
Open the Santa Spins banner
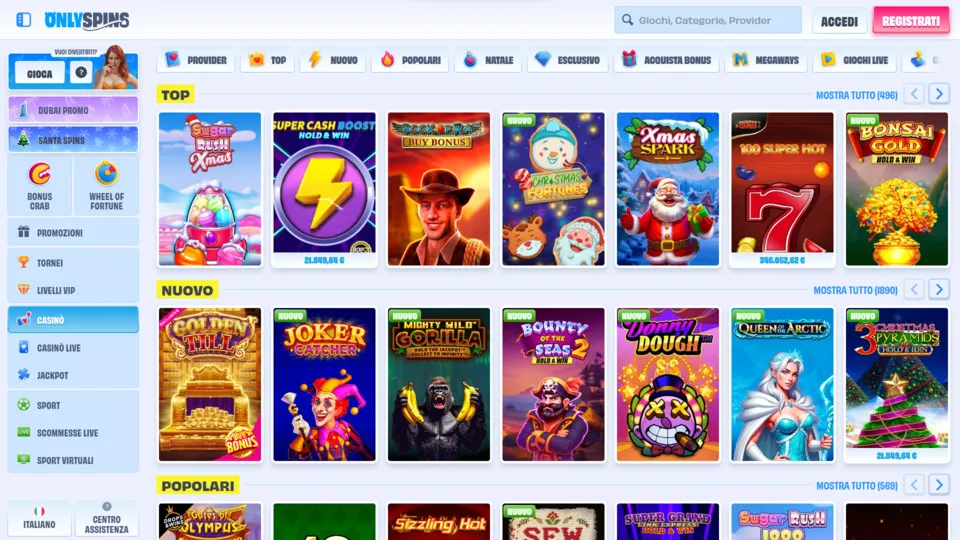[73, 140]
